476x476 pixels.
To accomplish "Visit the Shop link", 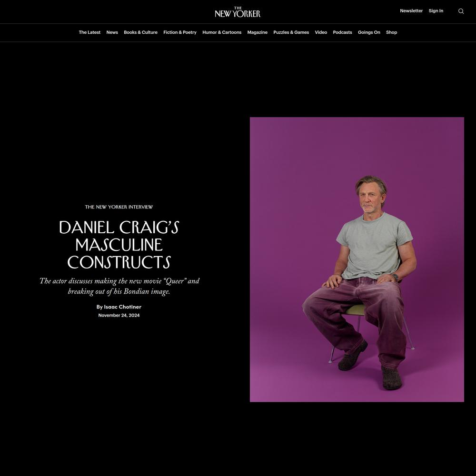I will click(391, 32).
